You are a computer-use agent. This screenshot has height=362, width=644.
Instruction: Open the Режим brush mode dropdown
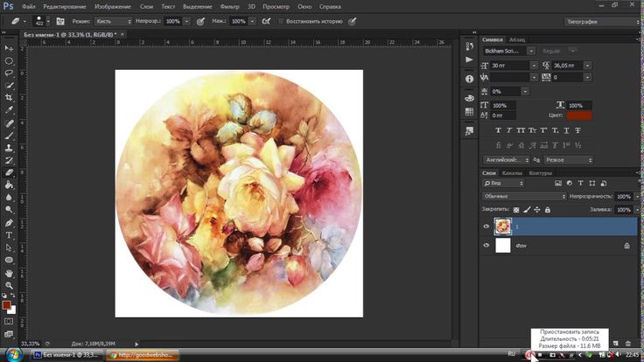pos(113,20)
